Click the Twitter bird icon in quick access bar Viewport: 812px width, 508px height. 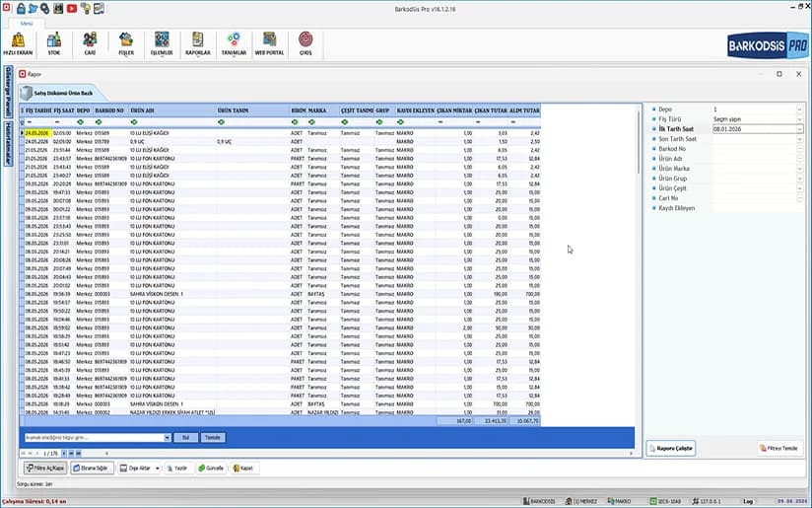[33, 8]
